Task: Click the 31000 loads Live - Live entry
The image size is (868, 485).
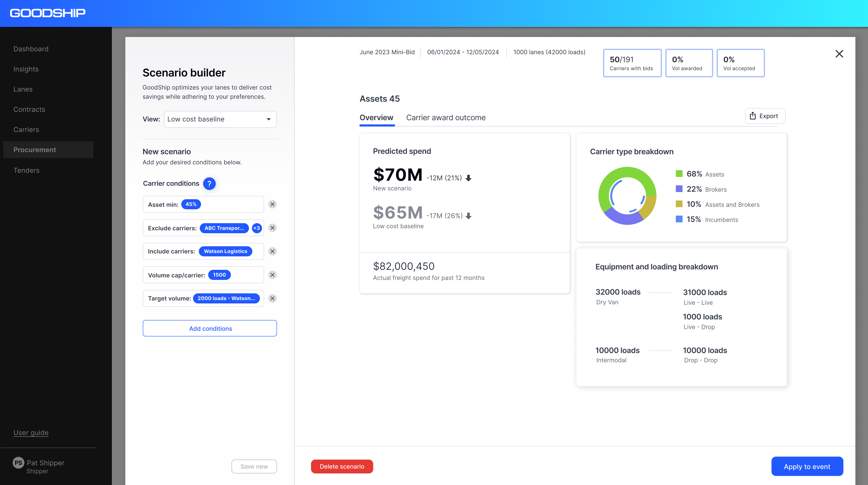Action: (x=705, y=297)
